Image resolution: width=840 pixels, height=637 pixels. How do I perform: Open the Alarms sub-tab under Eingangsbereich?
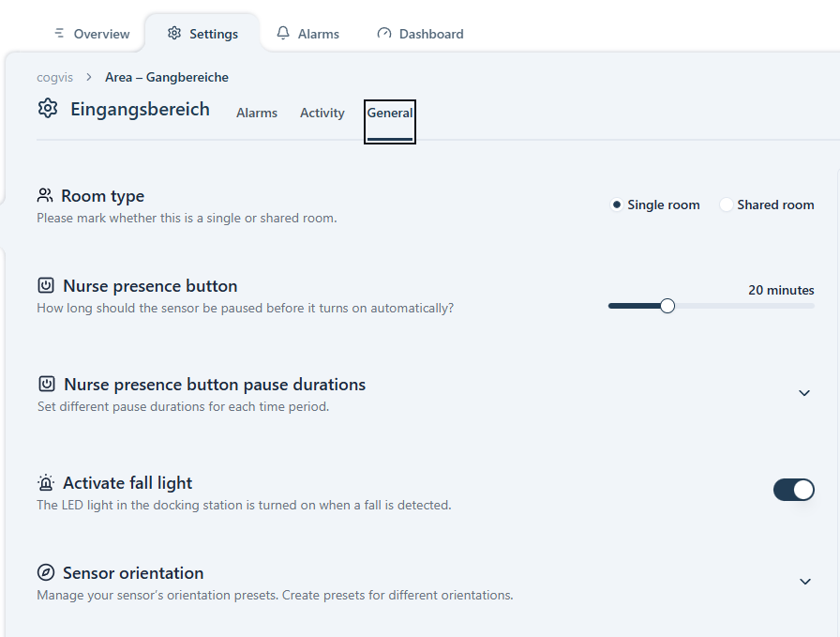click(257, 114)
